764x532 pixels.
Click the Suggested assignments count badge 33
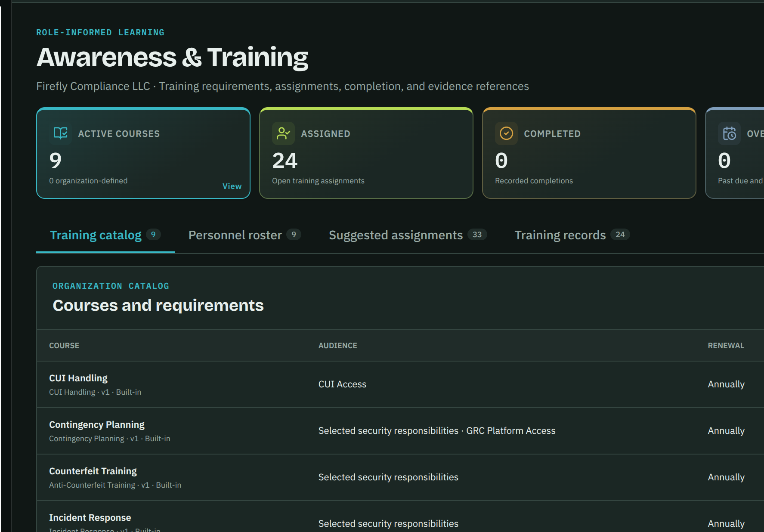[x=477, y=235]
